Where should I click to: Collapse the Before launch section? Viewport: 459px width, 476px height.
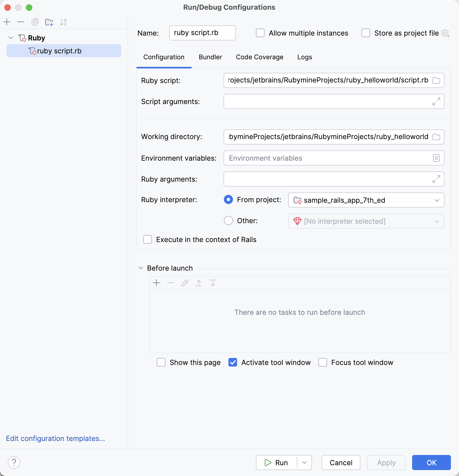[x=140, y=268]
